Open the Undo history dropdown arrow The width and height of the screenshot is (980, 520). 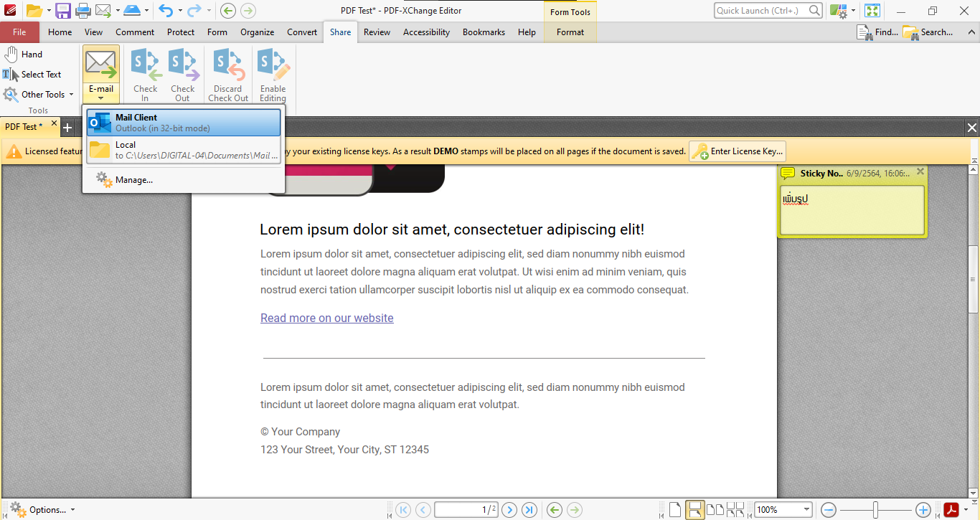coord(180,11)
